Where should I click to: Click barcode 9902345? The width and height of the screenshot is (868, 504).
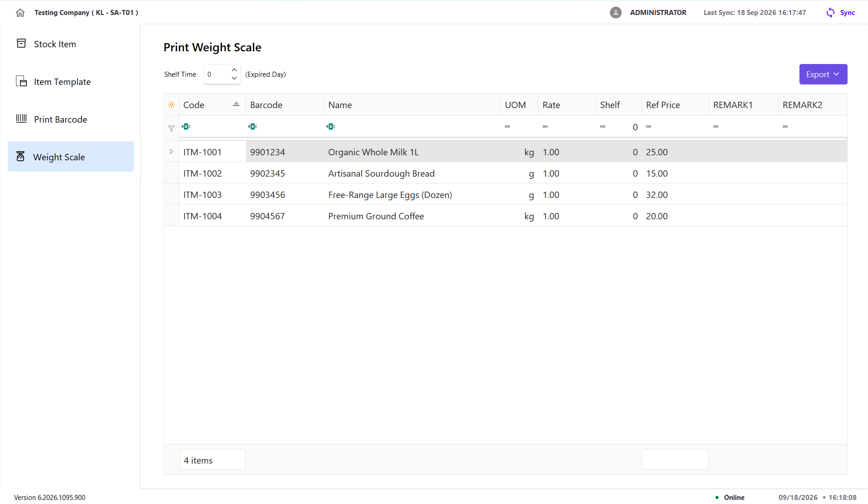coord(267,173)
